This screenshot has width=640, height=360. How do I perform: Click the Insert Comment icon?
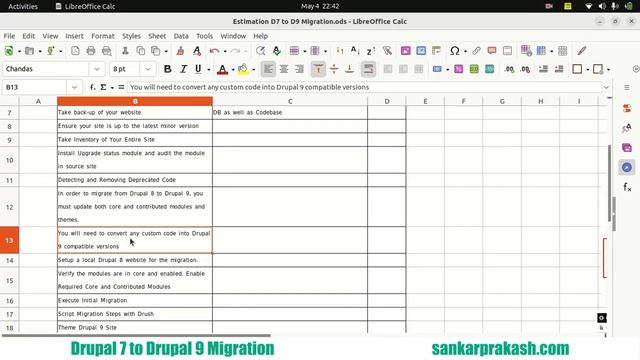pos(492,51)
